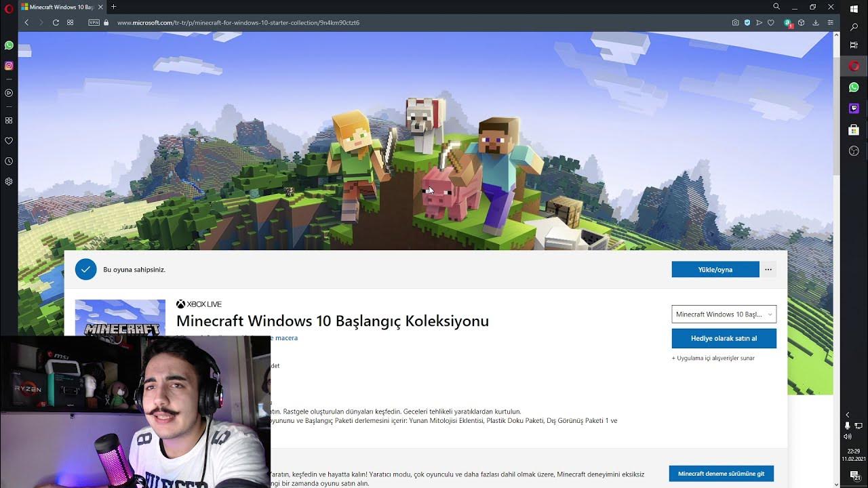Viewport: 868px width, 488px height.
Task: Click the microphone tray icon
Action: pyautogui.click(x=848, y=426)
